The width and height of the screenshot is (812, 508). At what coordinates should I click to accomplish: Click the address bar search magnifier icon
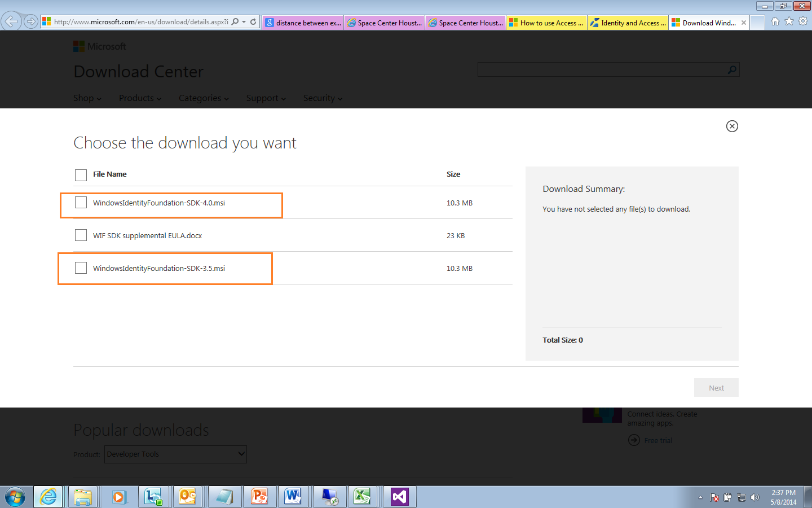tap(235, 22)
